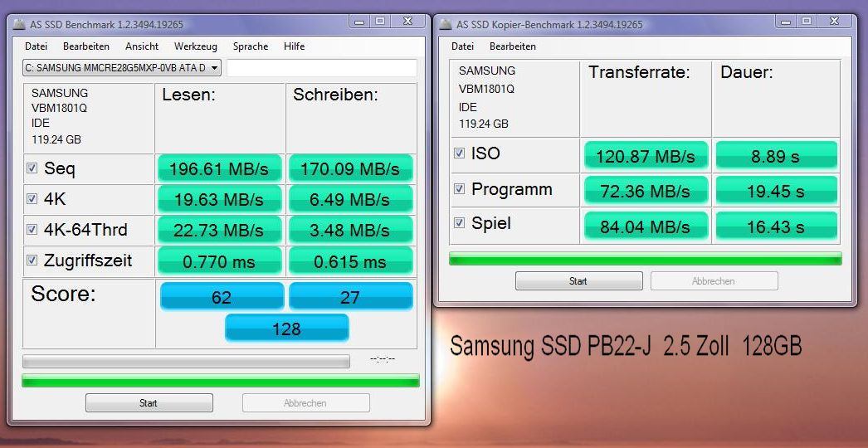This screenshot has height=448, width=868.
Task: Toggle the 4K test checkbox
Action: [32, 199]
